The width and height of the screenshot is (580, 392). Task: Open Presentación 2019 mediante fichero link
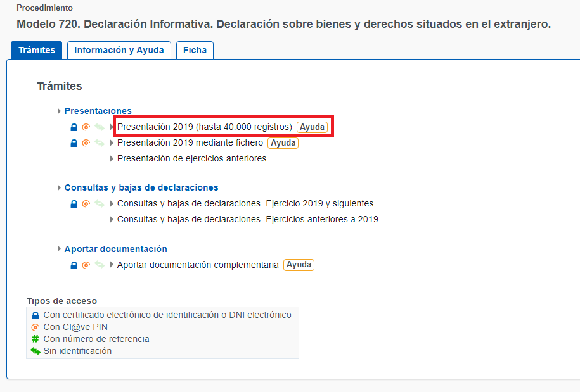190,143
